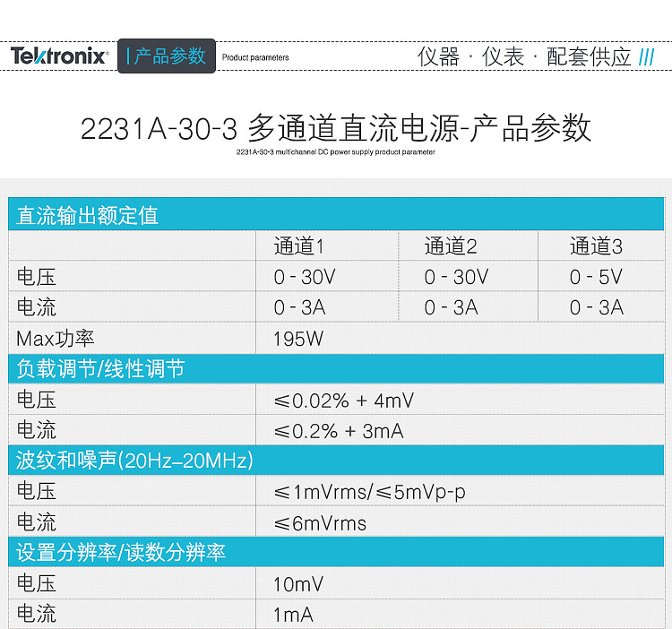Click the 仪器·仪表·配套供应 header text
This screenshot has width=672, height=629.
pyautogui.click(x=524, y=57)
